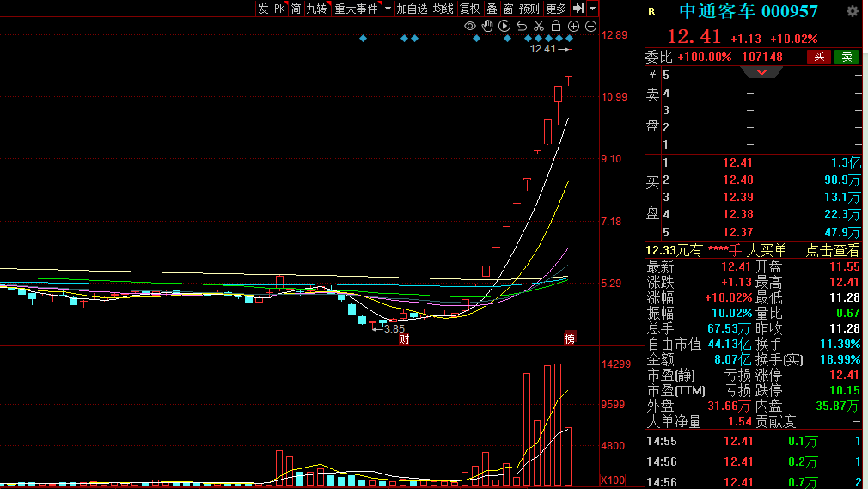Click the leftmost blue diamond event marker
The image size is (868, 489).
tap(364, 38)
